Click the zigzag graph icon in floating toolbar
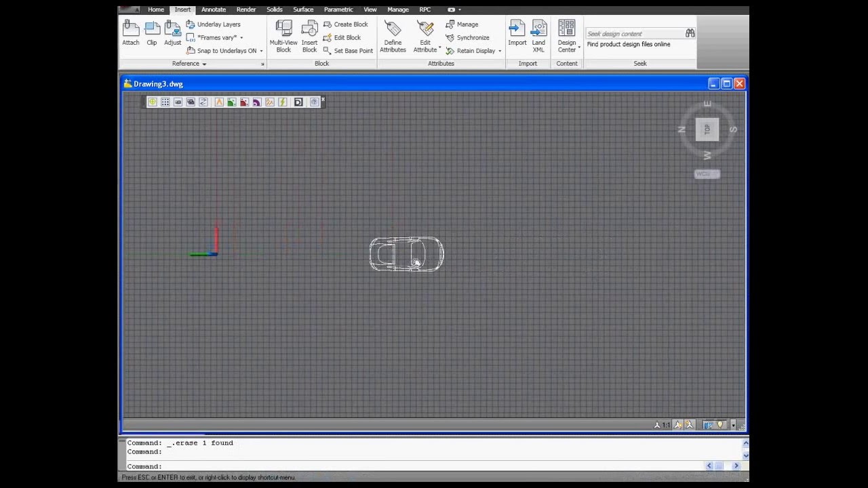The height and width of the screenshot is (488, 868). (x=269, y=102)
